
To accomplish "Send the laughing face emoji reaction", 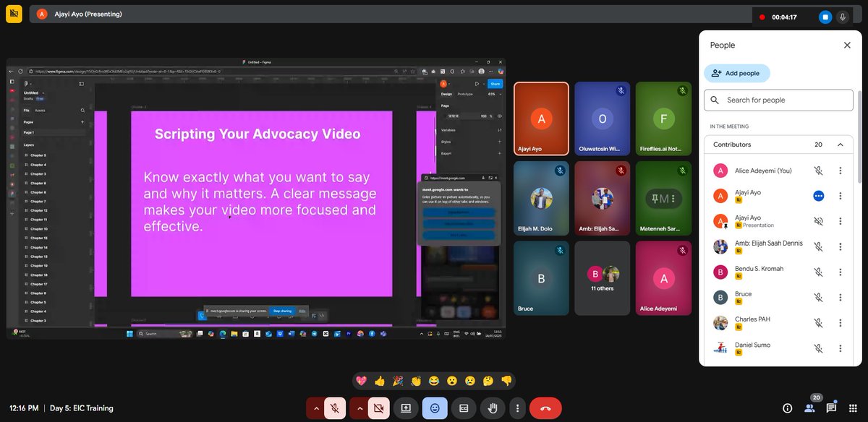I will (434, 381).
